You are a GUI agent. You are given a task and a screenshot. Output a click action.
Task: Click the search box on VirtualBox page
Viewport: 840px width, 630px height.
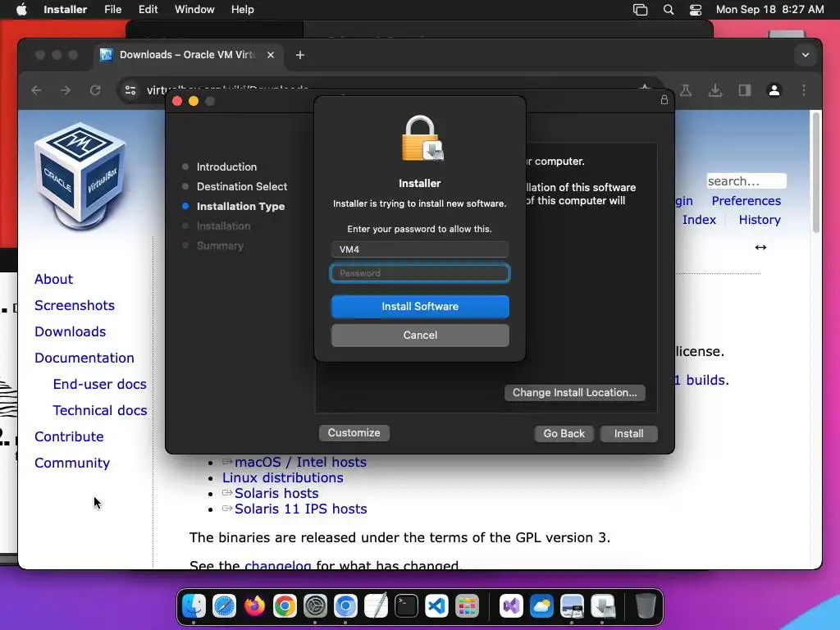pyautogui.click(x=746, y=181)
